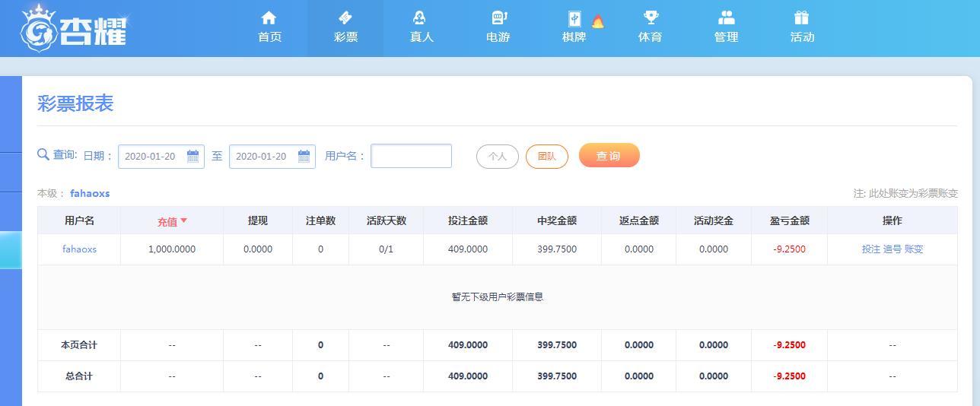Click the 杏耀 logo in the header
Image resolution: width=980 pixels, height=406 pixels.
[x=73, y=28]
